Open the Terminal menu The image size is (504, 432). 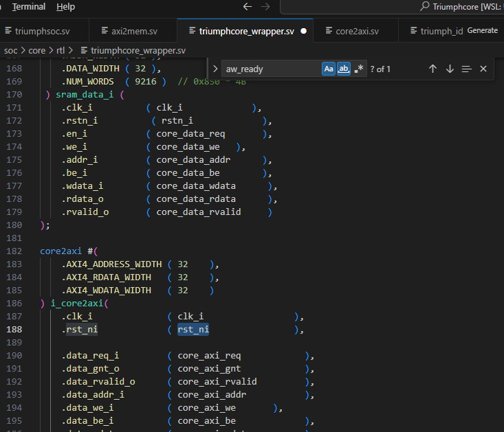(29, 7)
